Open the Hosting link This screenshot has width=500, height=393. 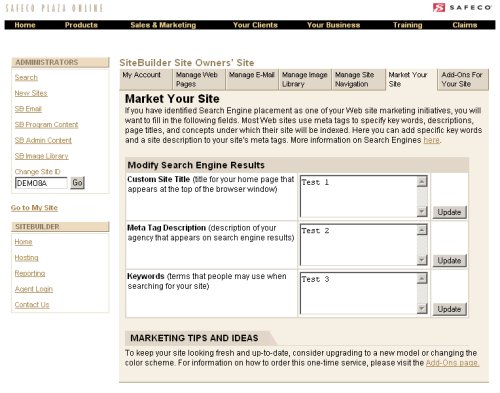pyautogui.click(x=26, y=257)
